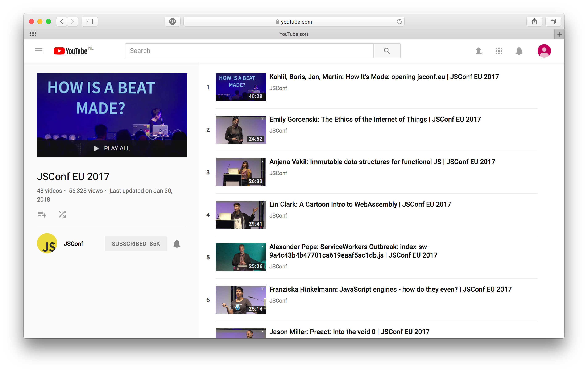The image size is (588, 372).
Task: Open Emily Gorcenski Ethics of IoT video title
Action: point(375,120)
